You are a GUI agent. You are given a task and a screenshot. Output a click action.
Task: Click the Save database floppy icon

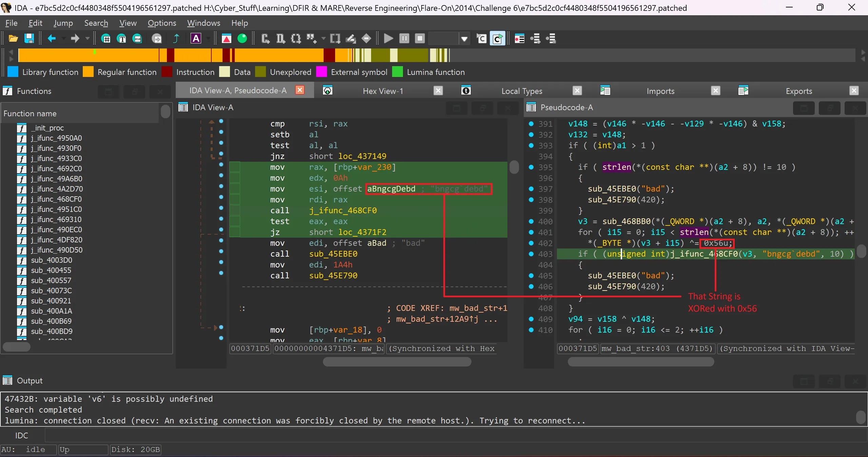(x=29, y=39)
